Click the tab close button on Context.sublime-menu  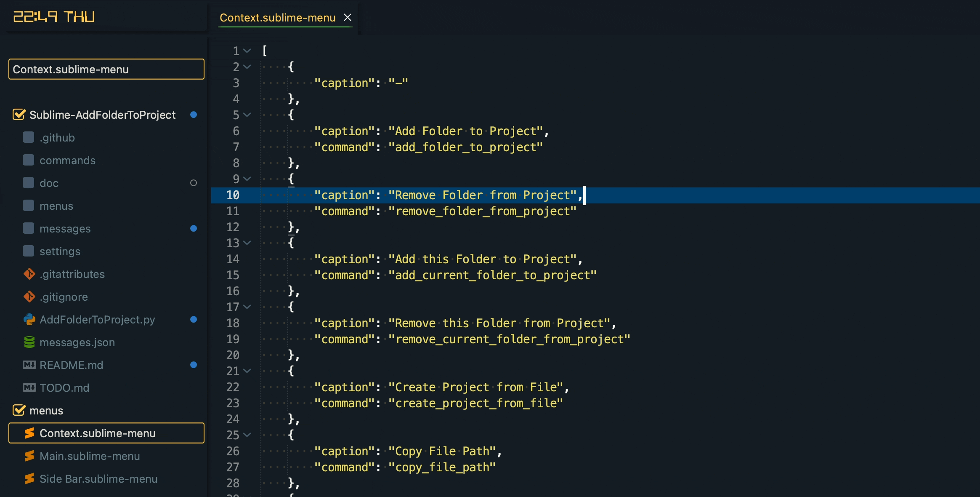(347, 17)
